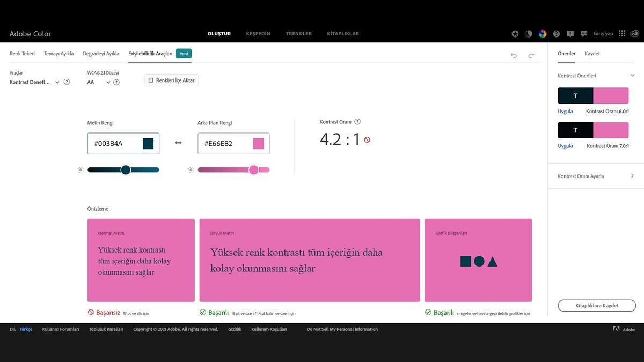Image resolution: width=644 pixels, height=362 pixels.
Task: Click the info icon beside Kontrast Oranı
Action: click(357, 122)
